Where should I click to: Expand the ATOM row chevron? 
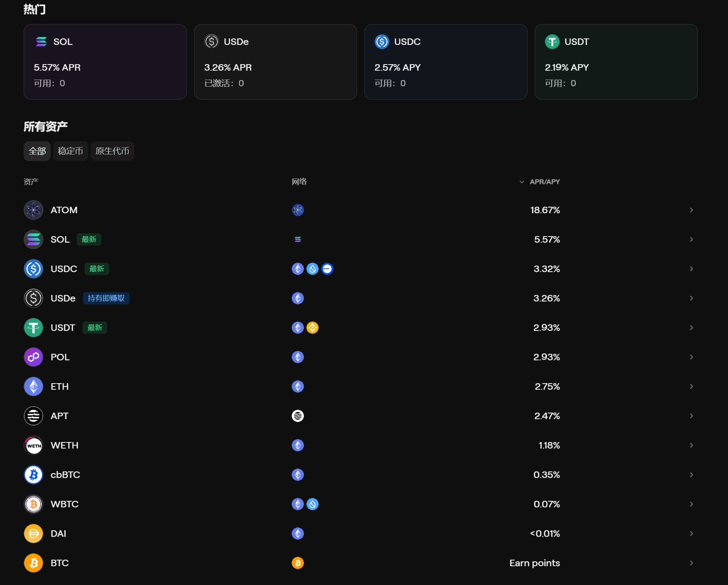pos(691,210)
